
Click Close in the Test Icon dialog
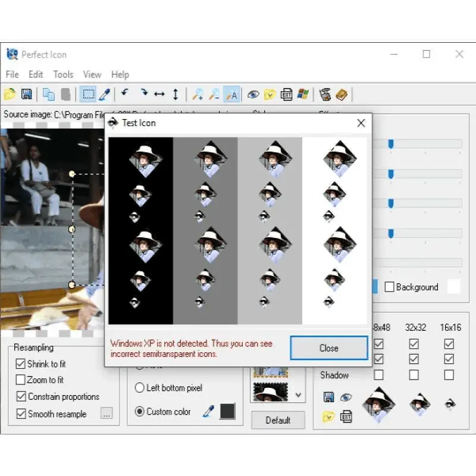(x=329, y=348)
